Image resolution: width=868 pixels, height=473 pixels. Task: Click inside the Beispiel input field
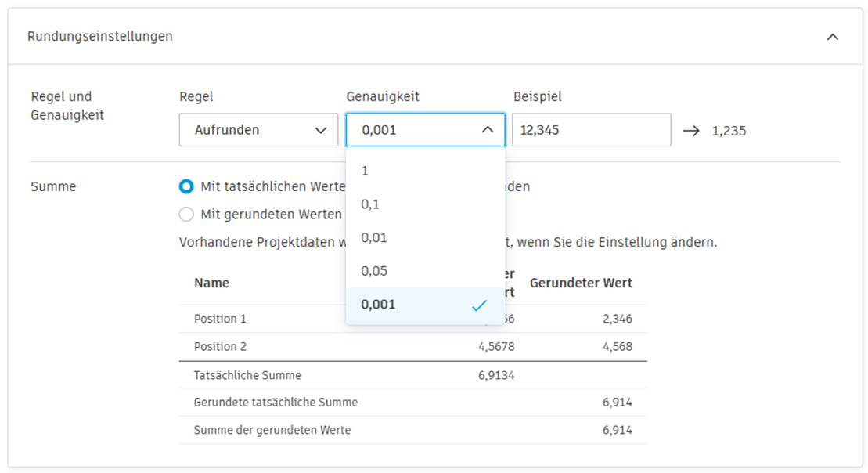(591, 130)
